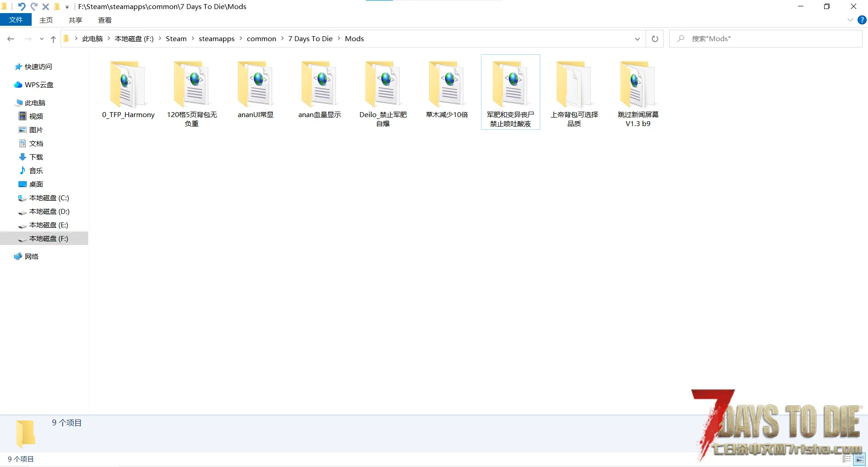This screenshot has height=467, width=868.
Task: Switch to large icons view layout icon
Action: pos(859,459)
